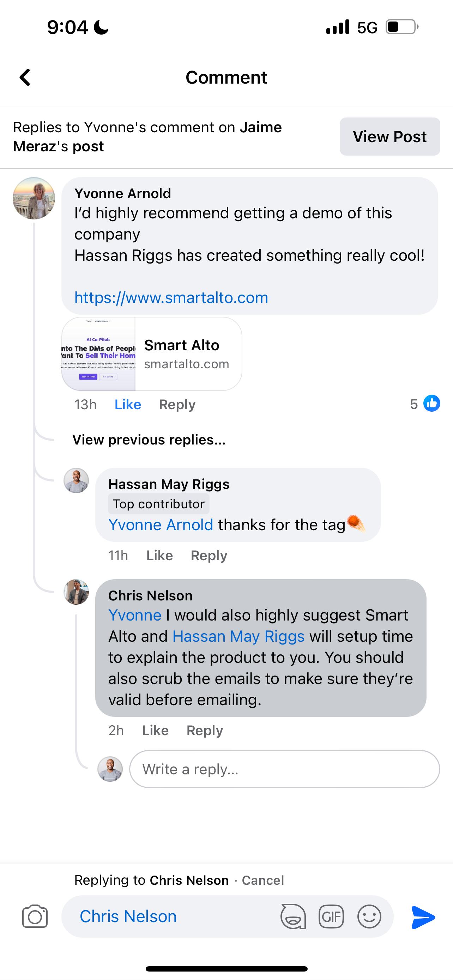Screen dimensions: 453x980
Task: Open Yvonne Arnold's profile picture
Action: (x=34, y=198)
